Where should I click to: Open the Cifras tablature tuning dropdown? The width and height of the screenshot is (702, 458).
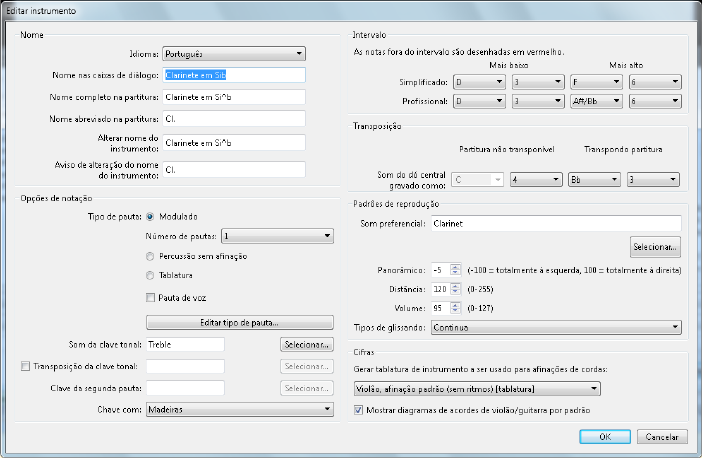(x=477, y=388)
